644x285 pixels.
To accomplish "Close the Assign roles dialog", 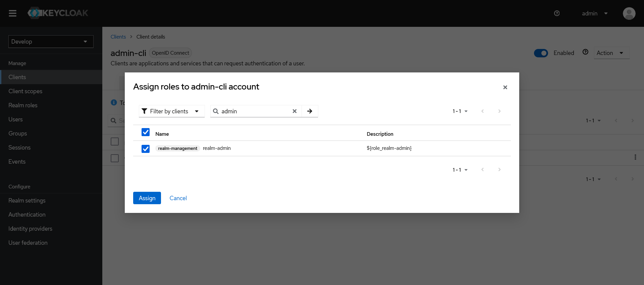I will pyautogui.click(x=505, y=87).
